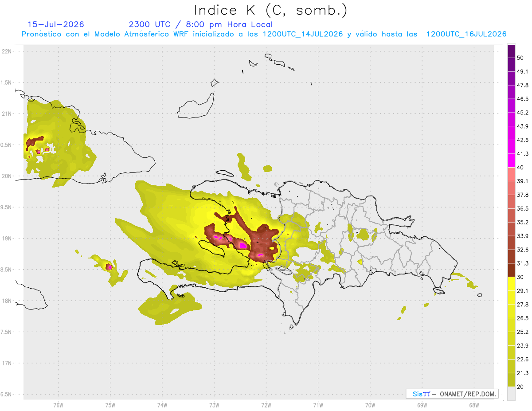Click the gray swatch below colorbar value 20

point(511,394)
